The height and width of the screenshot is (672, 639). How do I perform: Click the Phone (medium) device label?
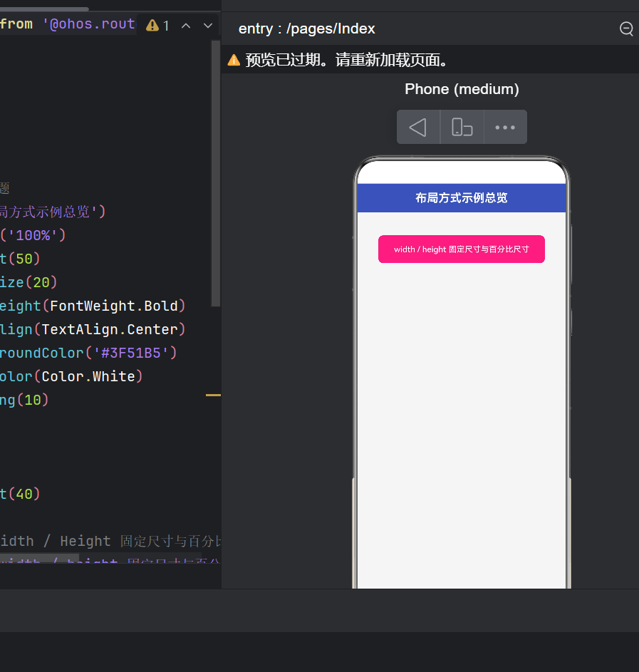click(x=462, y=89)
